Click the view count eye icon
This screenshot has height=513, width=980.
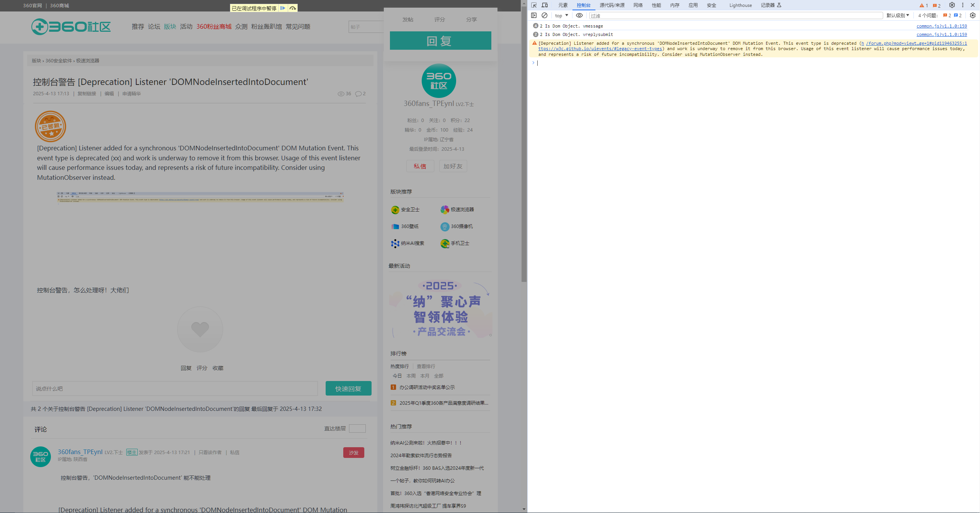pos(341,94)
